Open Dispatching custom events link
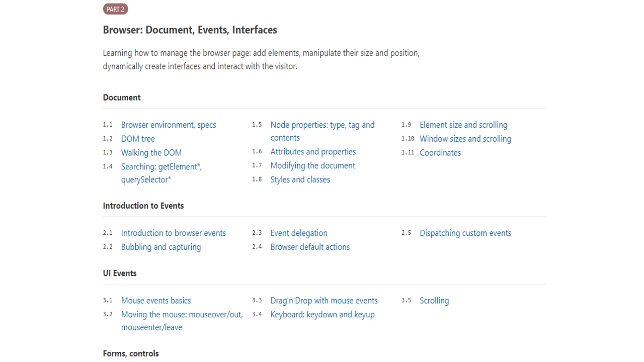Viewport: 644px width, 362px height. 465,233
